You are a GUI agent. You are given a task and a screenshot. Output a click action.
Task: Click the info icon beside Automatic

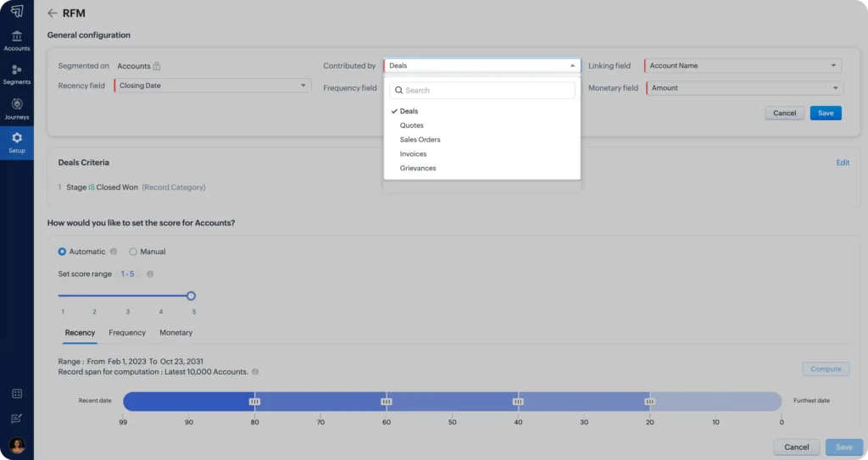tap(114, 252)
